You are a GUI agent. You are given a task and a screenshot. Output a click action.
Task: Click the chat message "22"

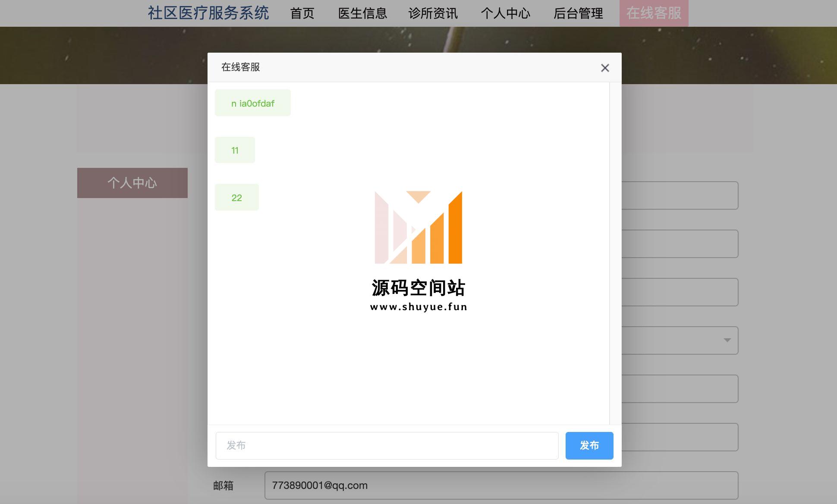click(x=237, y=198)
